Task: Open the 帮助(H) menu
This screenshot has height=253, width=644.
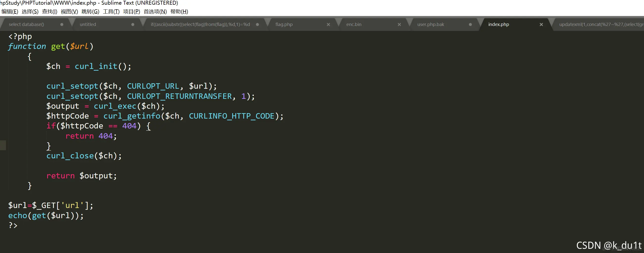Action: tap(179, 11)
